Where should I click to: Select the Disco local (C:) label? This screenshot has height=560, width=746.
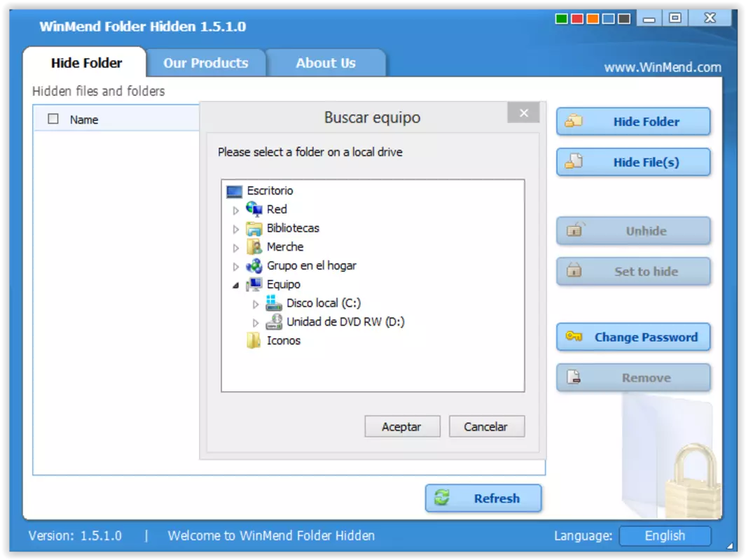[x=324, y=303]
